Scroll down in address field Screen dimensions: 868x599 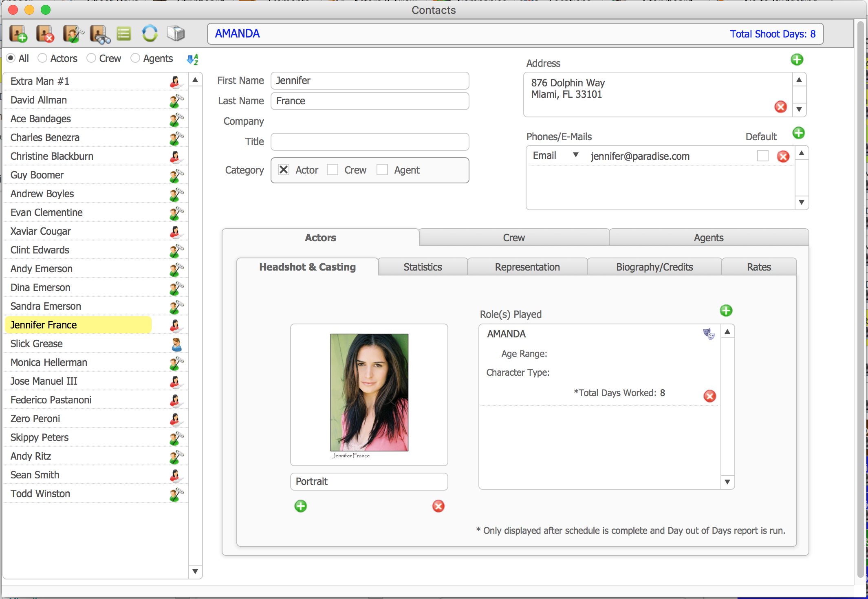click(x=802, y=108)
